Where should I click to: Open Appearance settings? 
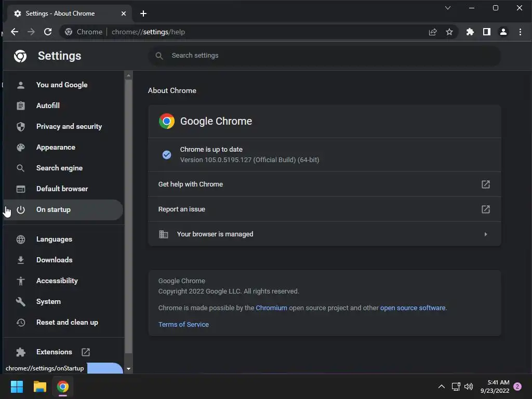63,147
